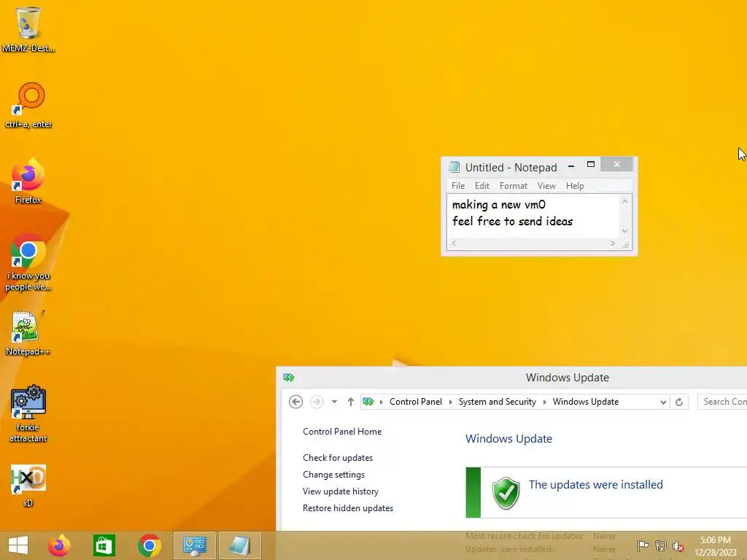Click the 'Windows Update' page heading
This screenshot has width=747, height=560.
(x=508, y=438)
